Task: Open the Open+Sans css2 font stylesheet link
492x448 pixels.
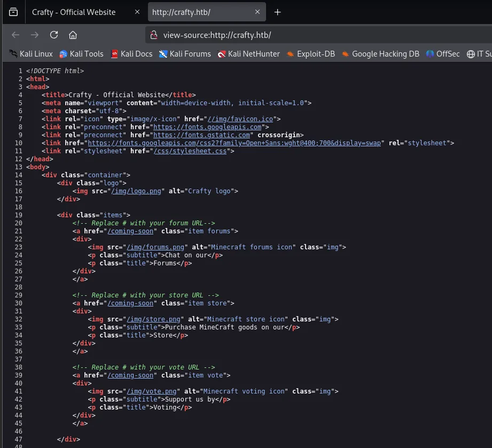Action: [x=235, y=143]
